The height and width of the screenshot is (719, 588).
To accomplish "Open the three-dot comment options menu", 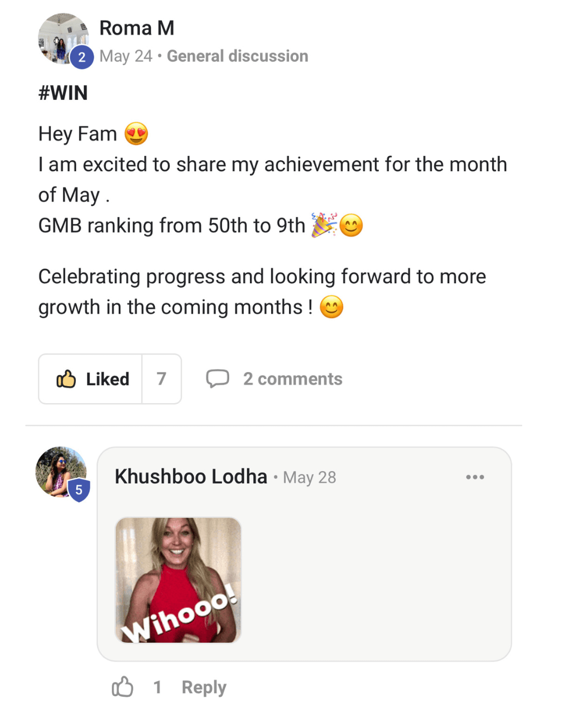I will pos(475,477).
